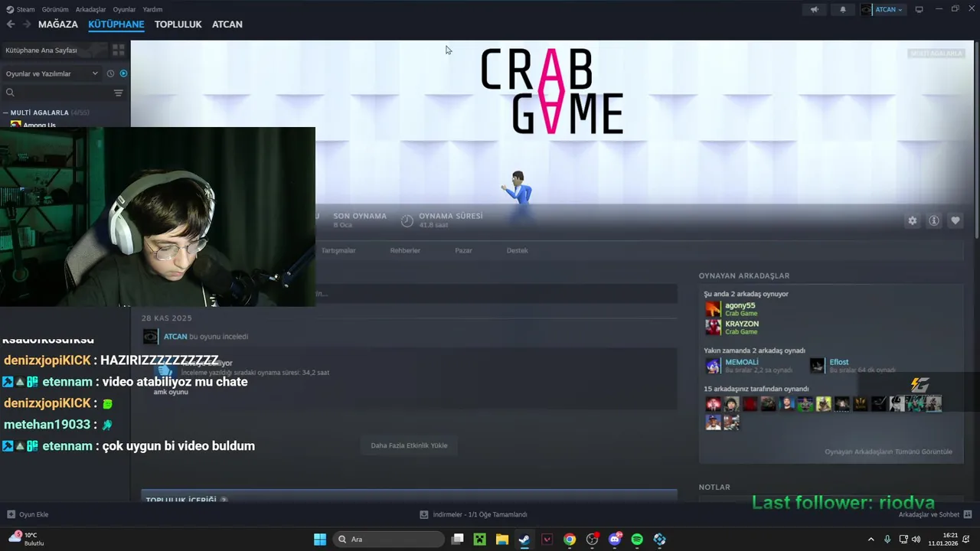980x551 pixels.
Task: Select the KÜTÜPHANE tab
Action: pos(116,24)
